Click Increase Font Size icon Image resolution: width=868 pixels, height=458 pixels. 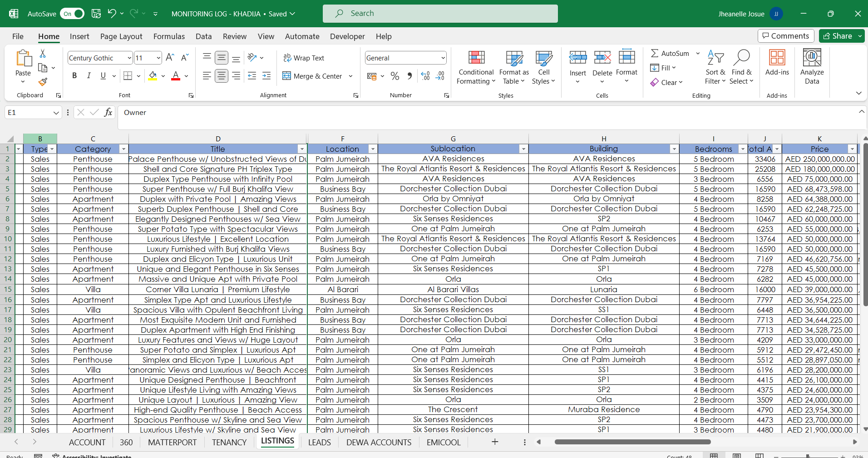click(x=170, y=58)
